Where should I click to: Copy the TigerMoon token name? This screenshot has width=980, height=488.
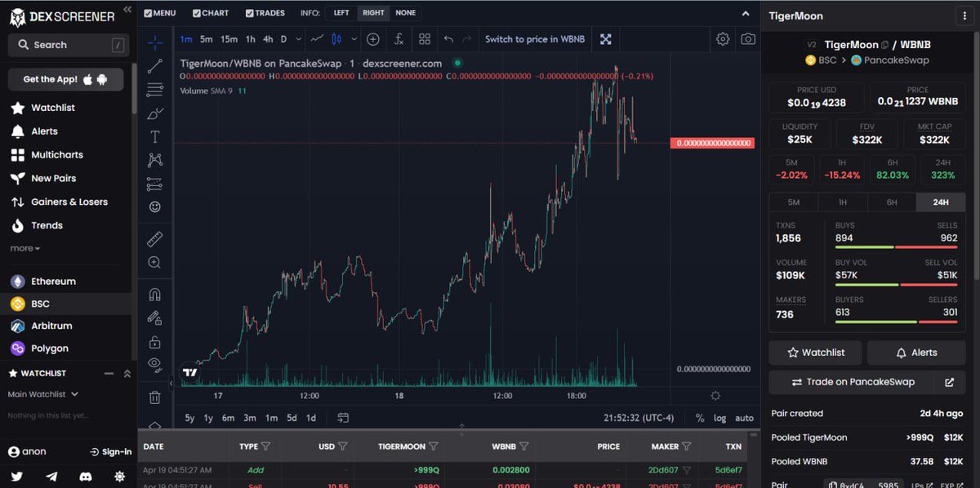click(x=884, y=45)
